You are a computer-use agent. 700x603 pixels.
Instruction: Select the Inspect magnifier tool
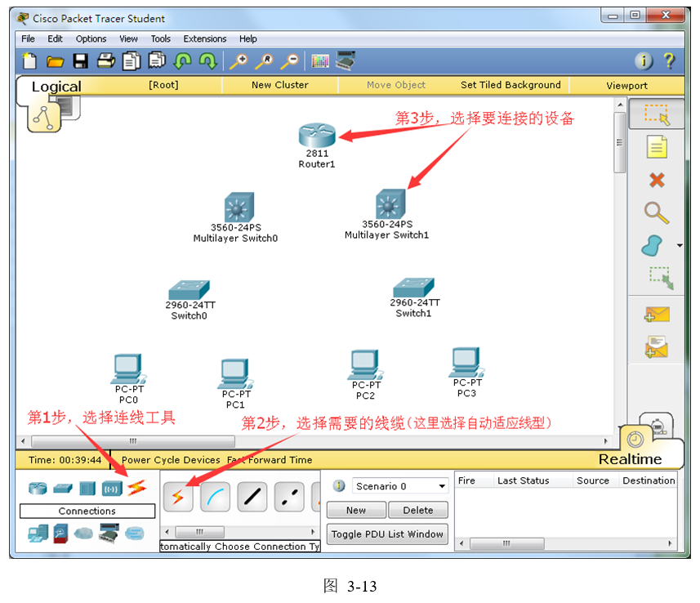tap(656, 212)
